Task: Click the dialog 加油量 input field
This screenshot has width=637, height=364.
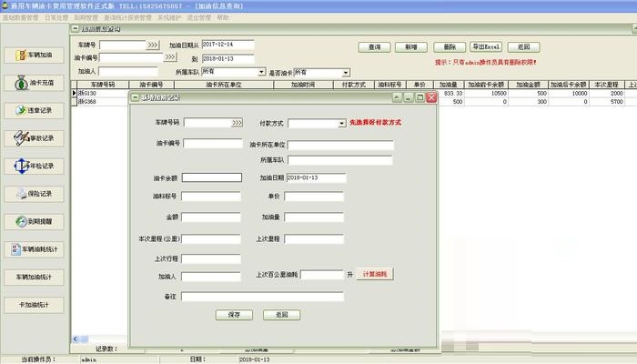Action: pyautogui.click(x=314, y=217)
